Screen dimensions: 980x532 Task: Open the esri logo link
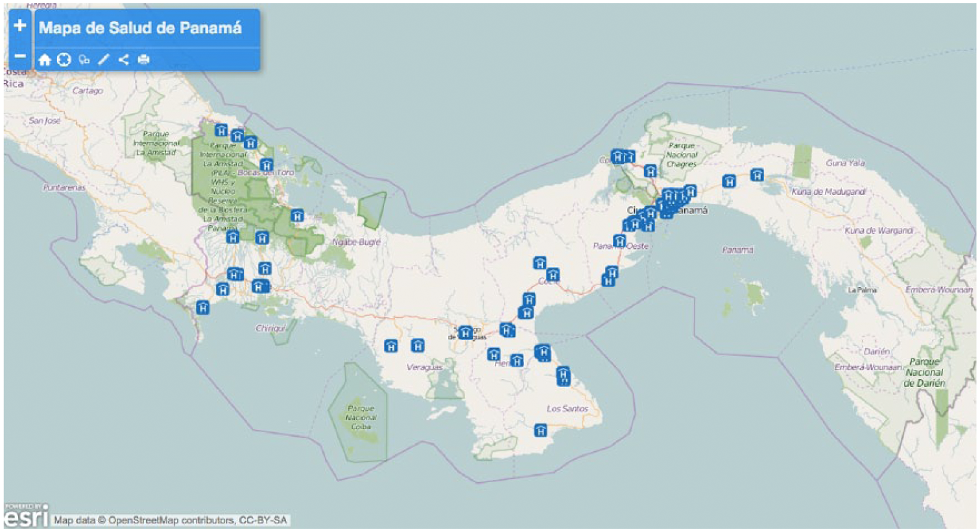tap(26, 516)
